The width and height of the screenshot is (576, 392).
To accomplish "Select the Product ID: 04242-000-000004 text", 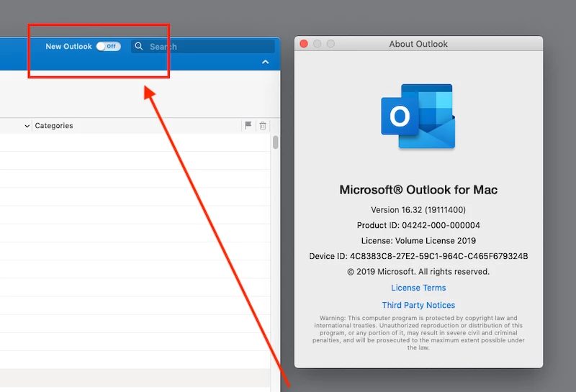I will (418, 225).
